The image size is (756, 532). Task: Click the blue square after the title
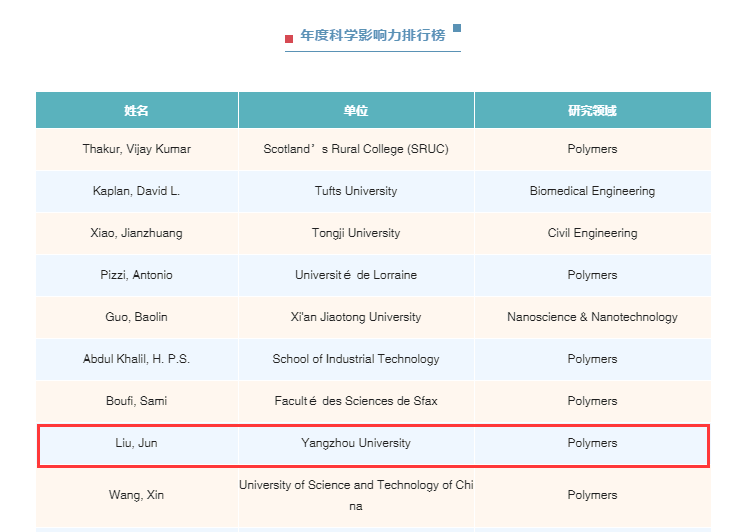(x=457, y=28)
